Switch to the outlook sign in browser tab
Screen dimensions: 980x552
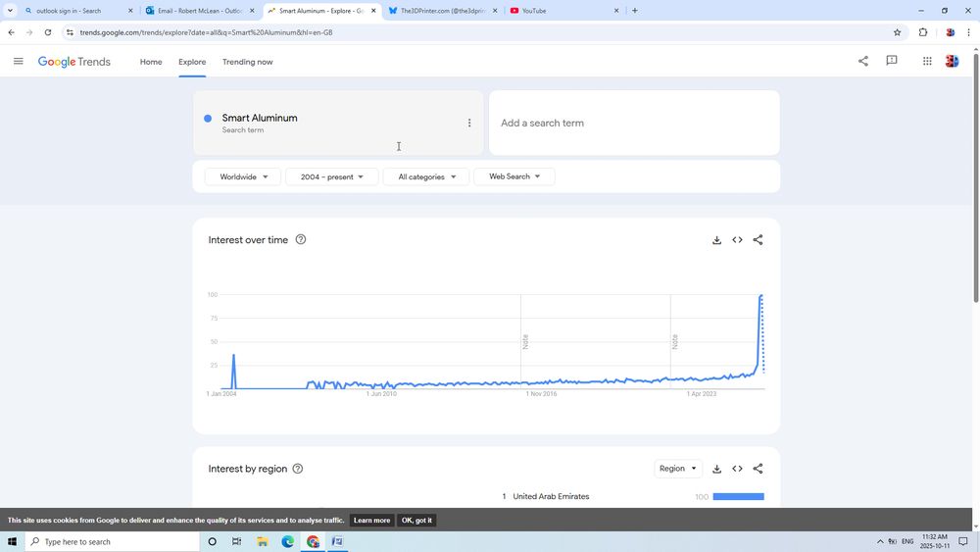point(78,11)
